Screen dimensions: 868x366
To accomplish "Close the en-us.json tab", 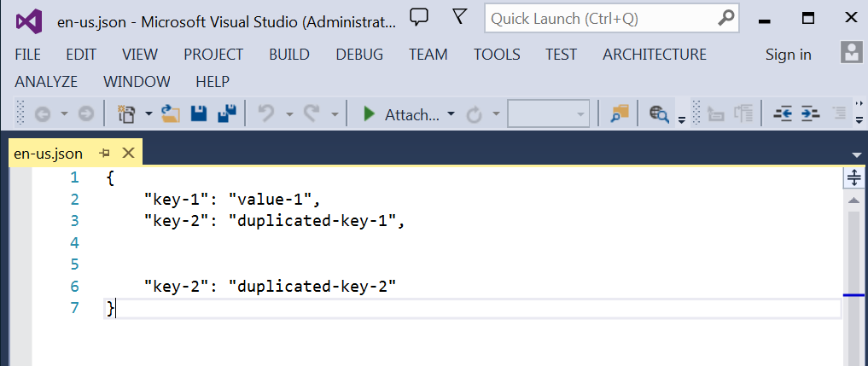I will (x=128, y=153).
